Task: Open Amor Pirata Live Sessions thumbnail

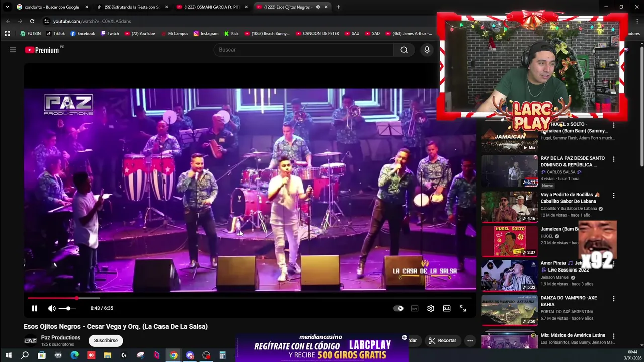Action: [x=510, y=276]
